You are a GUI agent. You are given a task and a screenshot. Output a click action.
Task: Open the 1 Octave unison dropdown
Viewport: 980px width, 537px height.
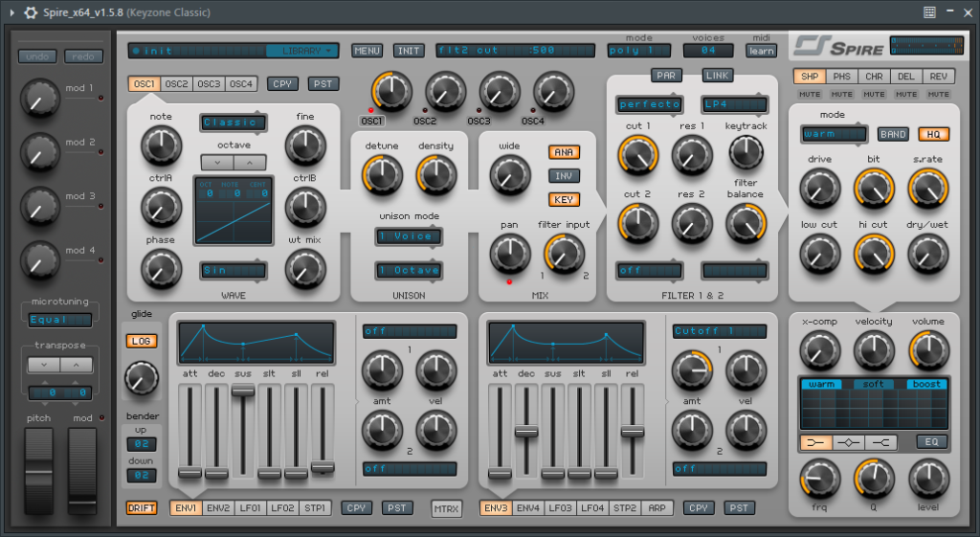(409, 270)
